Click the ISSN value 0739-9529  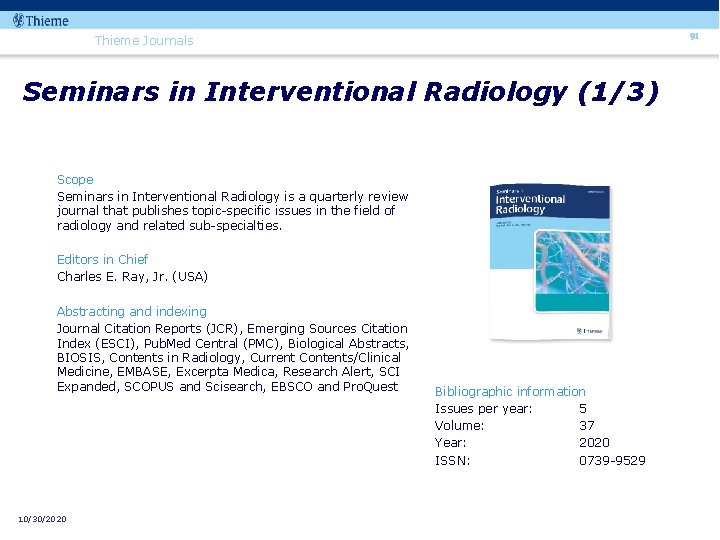pos(612,461)
